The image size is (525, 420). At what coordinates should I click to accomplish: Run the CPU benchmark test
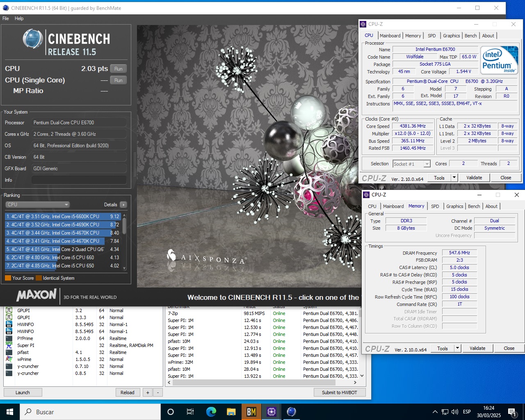click(119, 69)
